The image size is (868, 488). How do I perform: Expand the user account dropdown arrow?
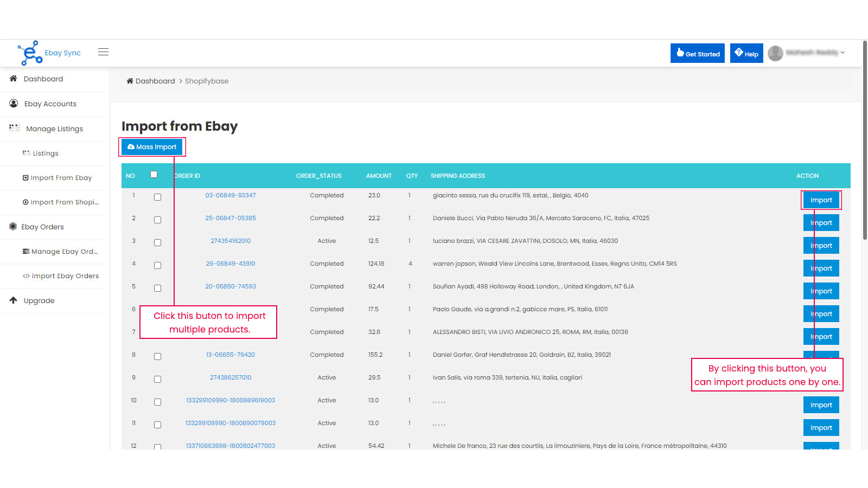pos(843,53)
